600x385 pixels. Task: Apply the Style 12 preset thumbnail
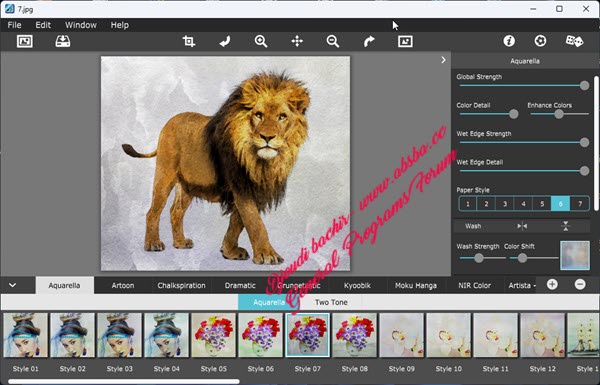pyautogui.click(x=543, y=335)
